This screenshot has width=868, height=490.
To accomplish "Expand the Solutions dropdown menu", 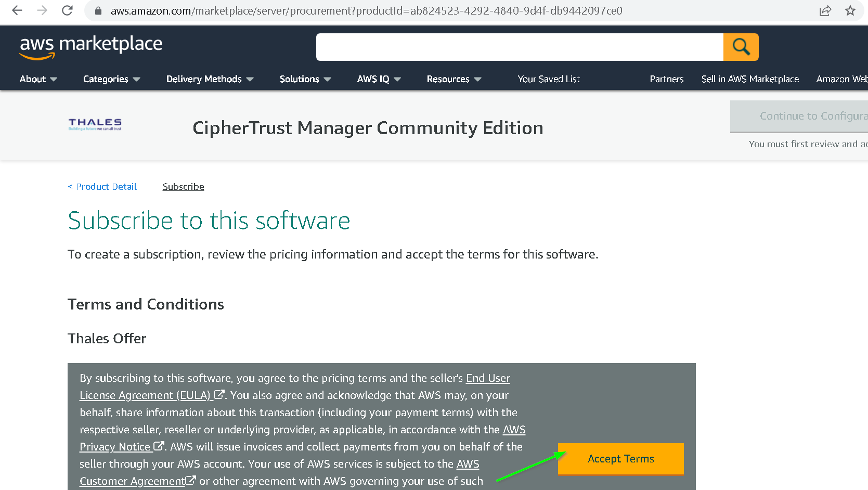I will click(x=305, y=79).
